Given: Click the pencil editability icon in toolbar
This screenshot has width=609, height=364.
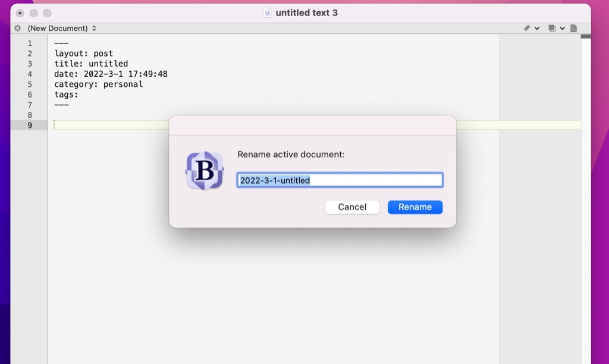Looking at the screenshot, I should point(526,28).
